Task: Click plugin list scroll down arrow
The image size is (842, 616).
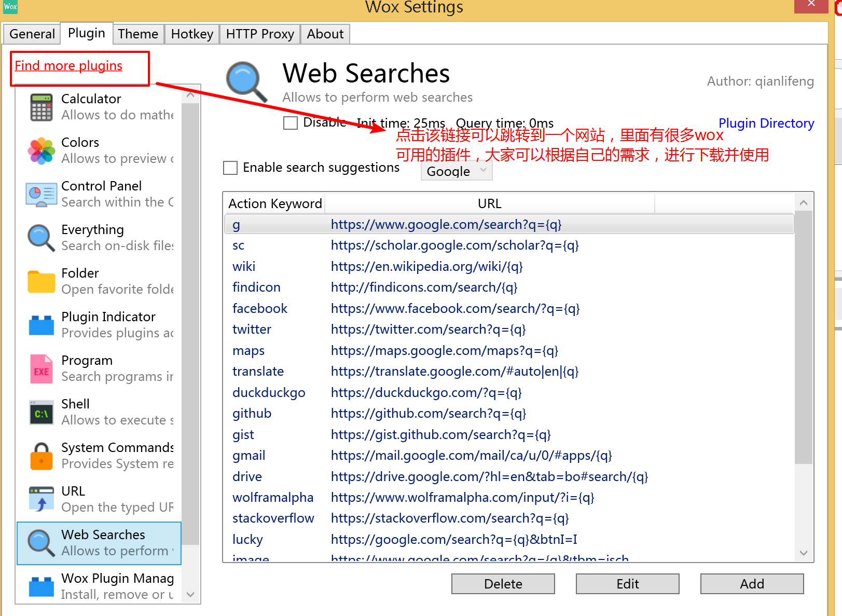Action: 190,595
